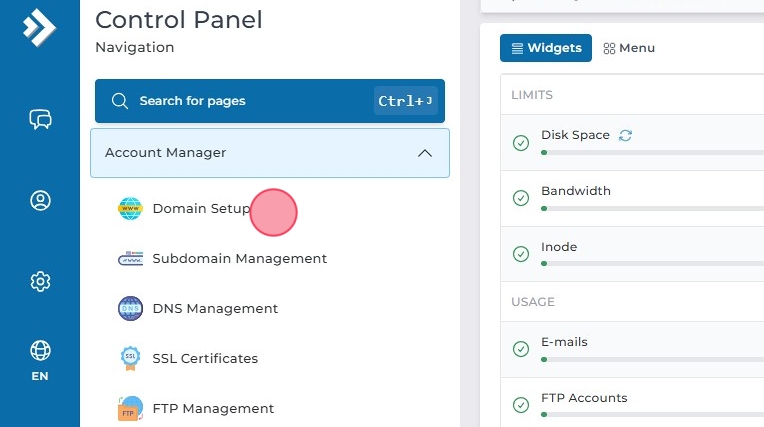764x427 pixels.
Task: Click the E-mails status check icon
Action: pyautogui.click(x=521, y=349)
